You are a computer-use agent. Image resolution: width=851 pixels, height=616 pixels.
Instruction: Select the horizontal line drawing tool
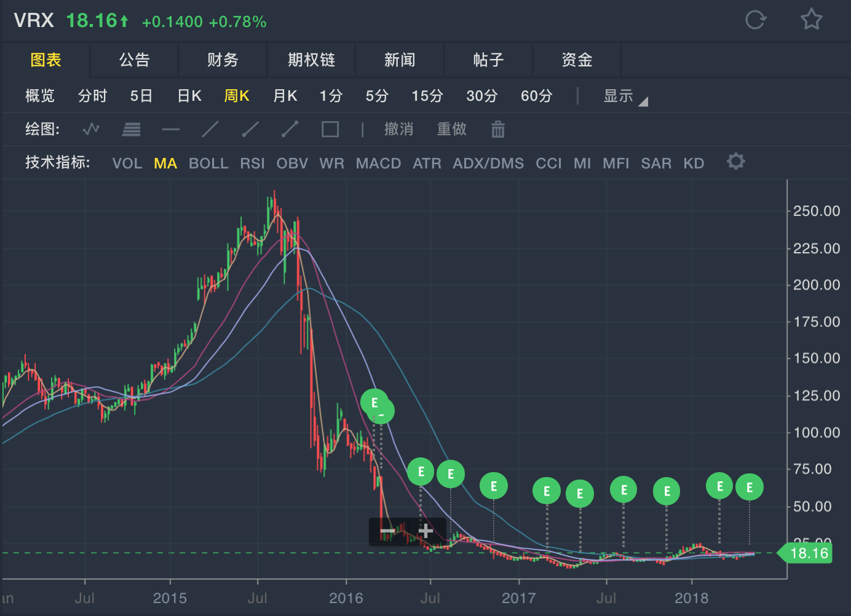click(x=171, y=129)
